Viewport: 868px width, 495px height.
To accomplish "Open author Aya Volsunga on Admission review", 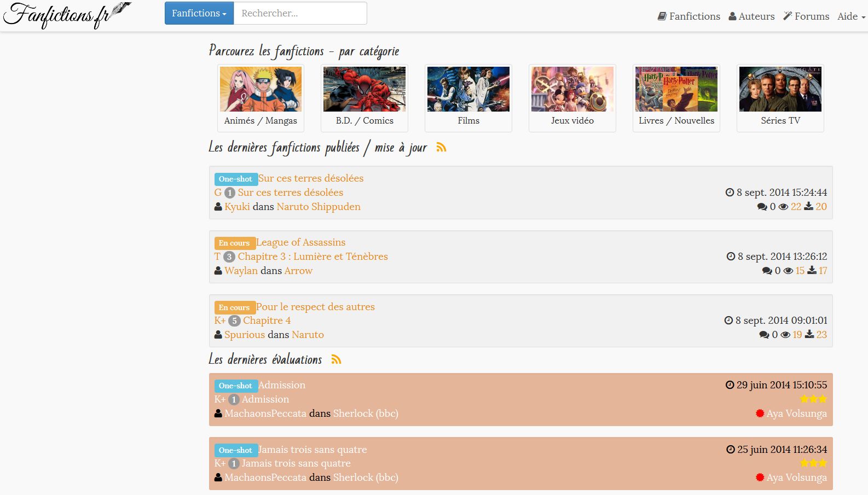I will click(796, 414).
